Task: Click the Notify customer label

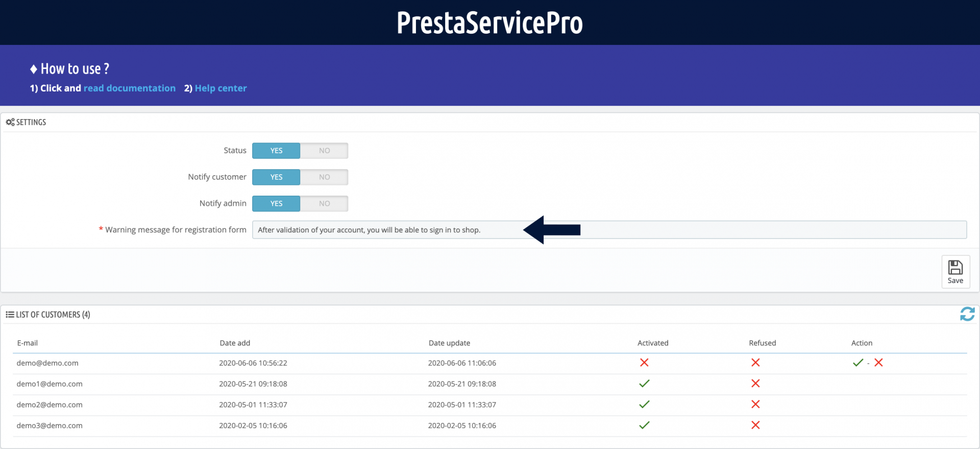Action: (x=217, y=177)
